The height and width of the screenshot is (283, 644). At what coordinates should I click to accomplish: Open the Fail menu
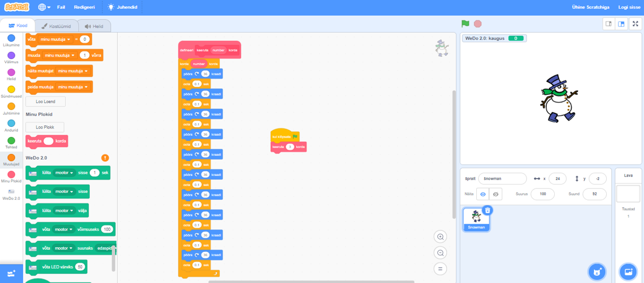[61, 7]
